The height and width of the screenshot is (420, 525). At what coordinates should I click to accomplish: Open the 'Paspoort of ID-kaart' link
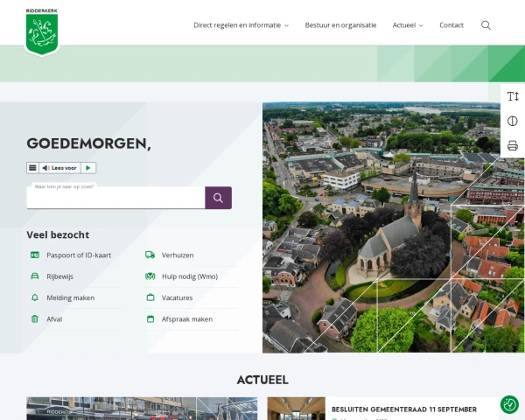pyautogui.click(x=79, y=255)
